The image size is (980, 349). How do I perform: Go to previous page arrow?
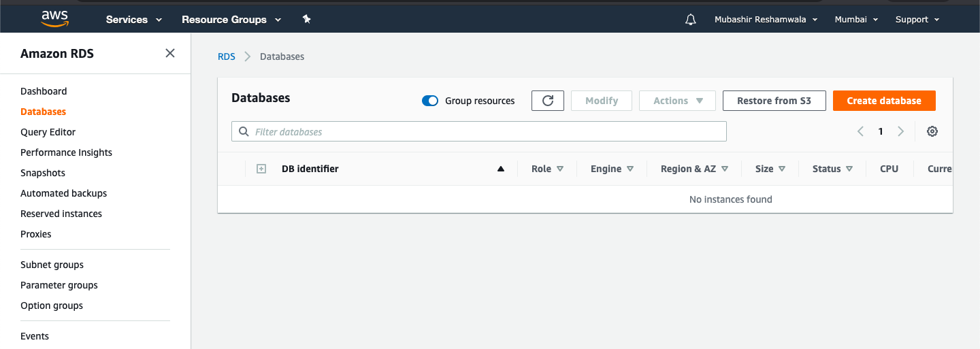[860, 131]
